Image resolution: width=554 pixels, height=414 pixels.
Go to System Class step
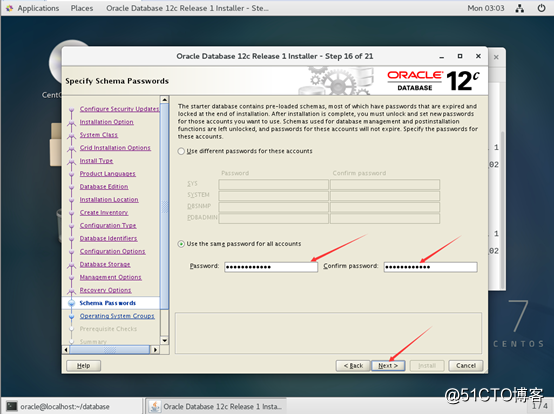coord(99,135)
